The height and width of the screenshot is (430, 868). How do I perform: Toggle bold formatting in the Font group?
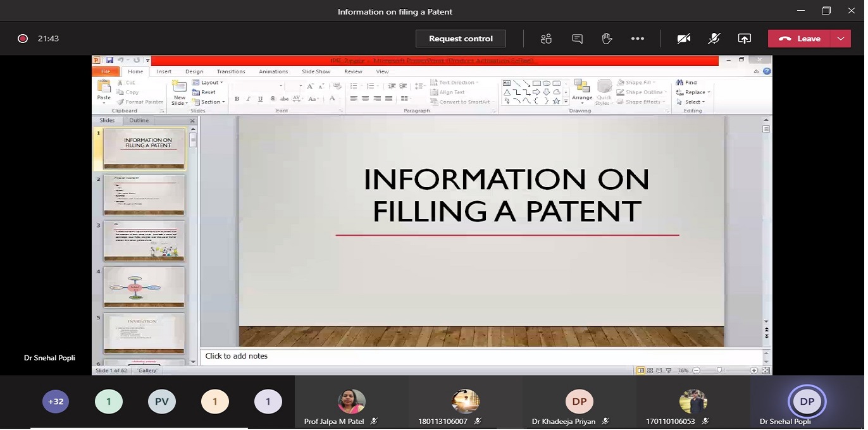pos(237,99)
